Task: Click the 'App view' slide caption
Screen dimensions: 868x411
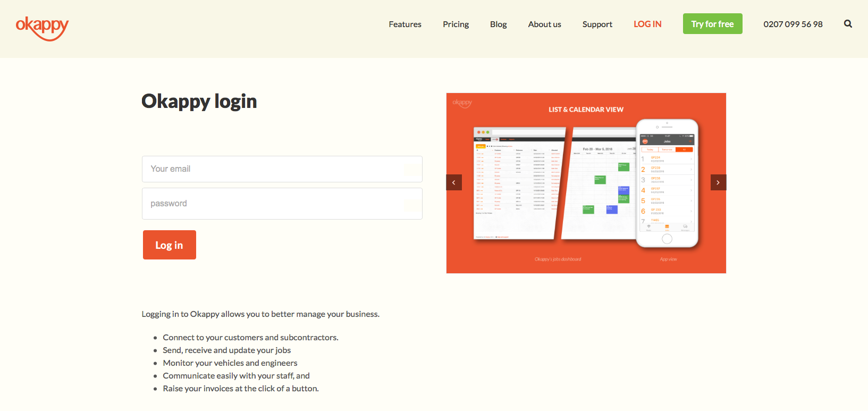Action: click(x=668, y=259)
